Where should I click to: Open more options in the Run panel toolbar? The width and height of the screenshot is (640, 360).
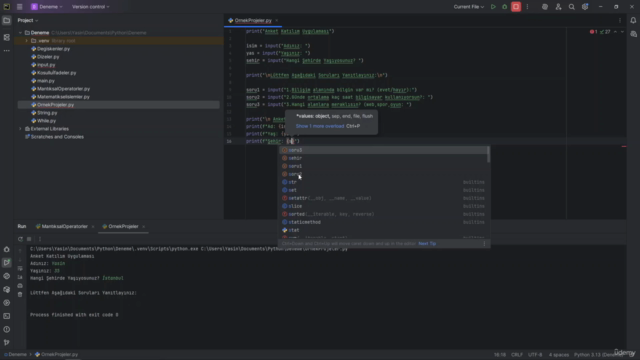[40, 239]
